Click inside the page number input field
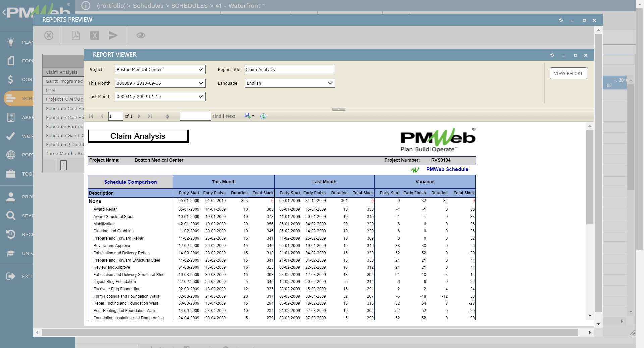 (x=115, y=116)
